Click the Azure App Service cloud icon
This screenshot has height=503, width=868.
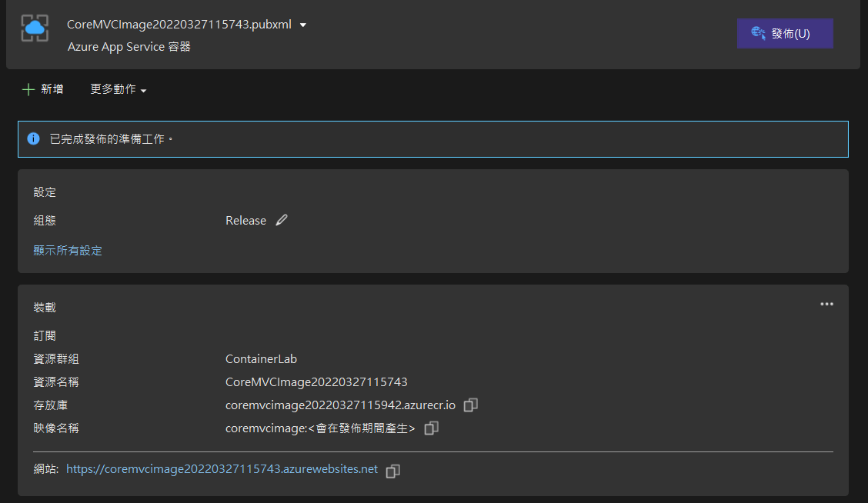point(35,28)
